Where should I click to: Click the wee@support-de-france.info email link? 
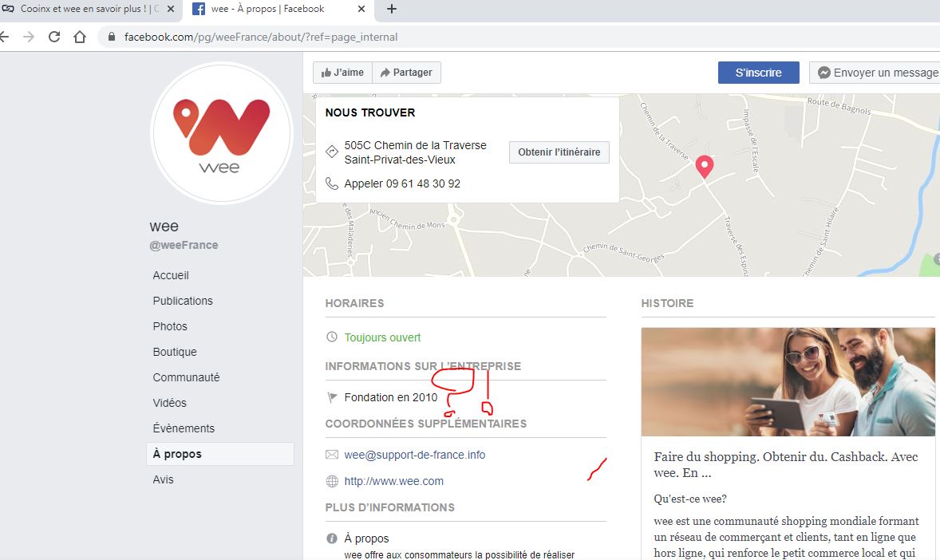pyautogui.click(x=414, y=455)
